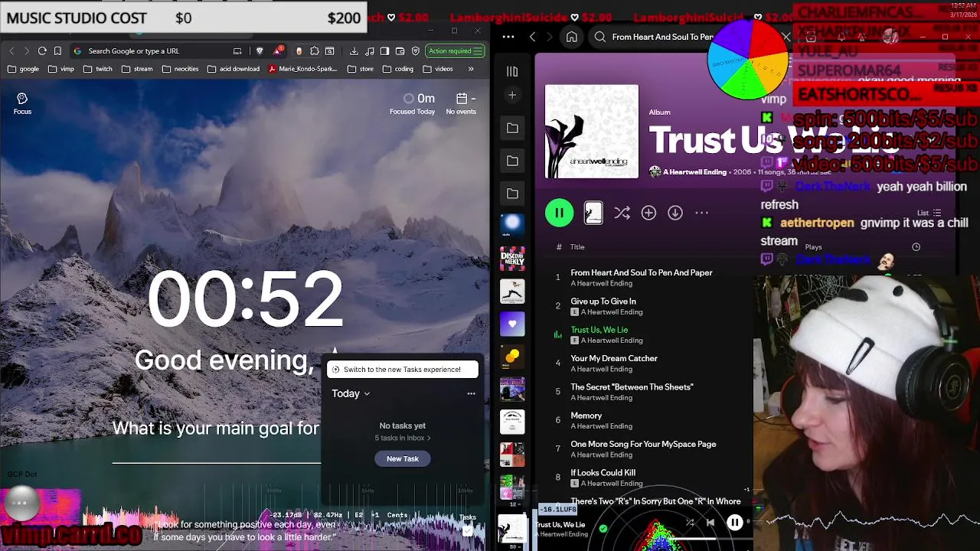Create a new playlist with the plus button
This screenshot has height=551, width=980.
pyautogui.click(x=512, y=95)
